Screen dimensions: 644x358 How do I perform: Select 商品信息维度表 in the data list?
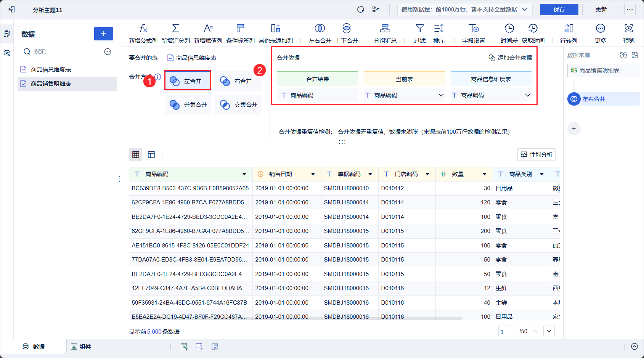tap(51, 70)
